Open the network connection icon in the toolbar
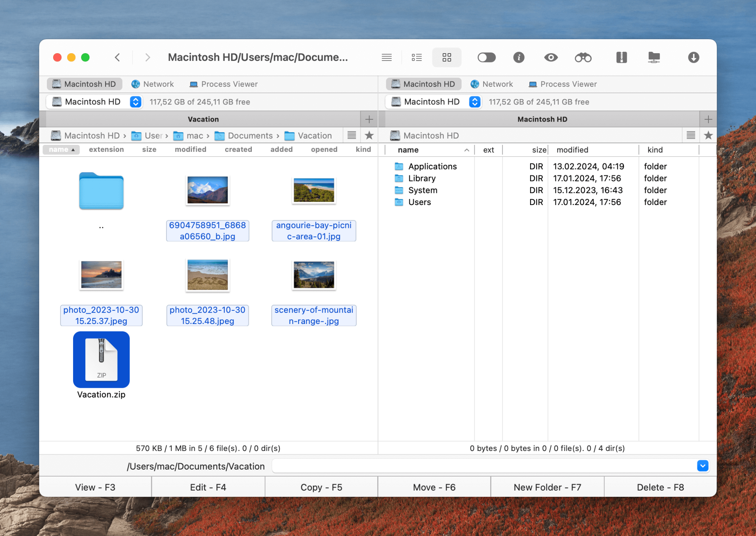 pyautogui.click(x=654, y=57)
